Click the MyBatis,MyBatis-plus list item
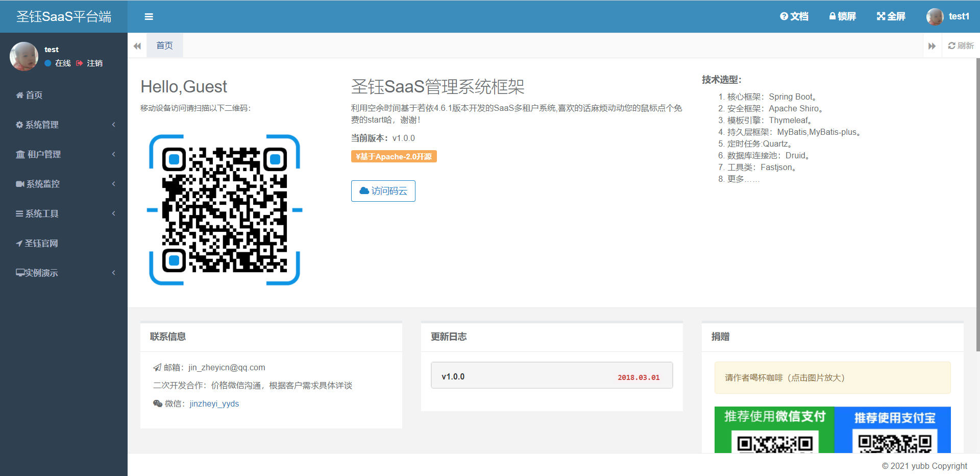 click(x=794, y=132)
